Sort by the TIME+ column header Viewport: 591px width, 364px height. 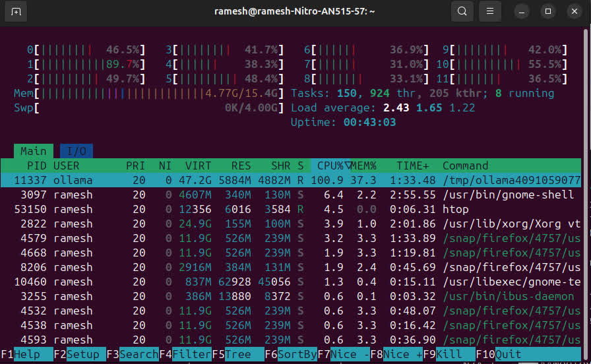tap(413, 166)
